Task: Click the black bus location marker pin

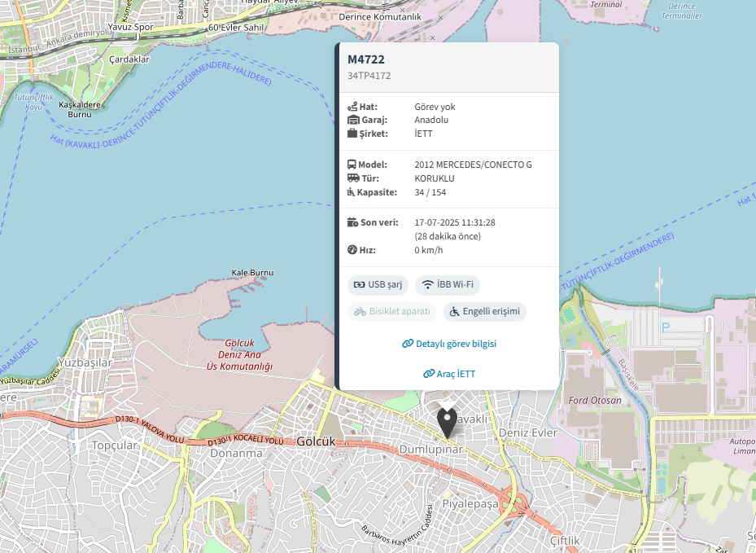Action: click(x=447, y=424)
